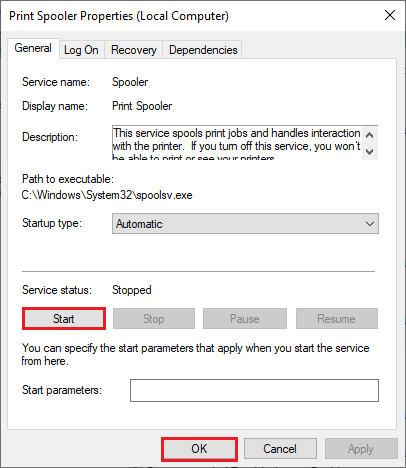The height and width of the screenshot is (468, 406).
Task: Click the Apply button
Action: pos(361,449)
